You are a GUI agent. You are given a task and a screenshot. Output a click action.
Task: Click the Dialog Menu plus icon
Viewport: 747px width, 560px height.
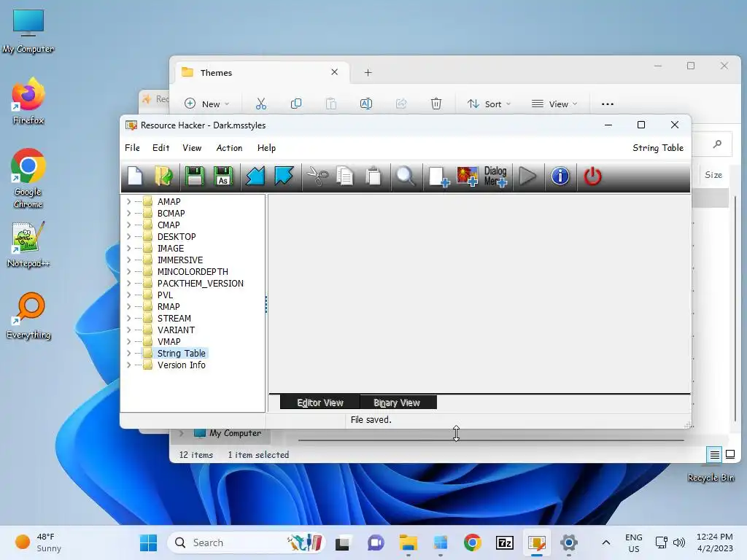click(x=495, y=176)
